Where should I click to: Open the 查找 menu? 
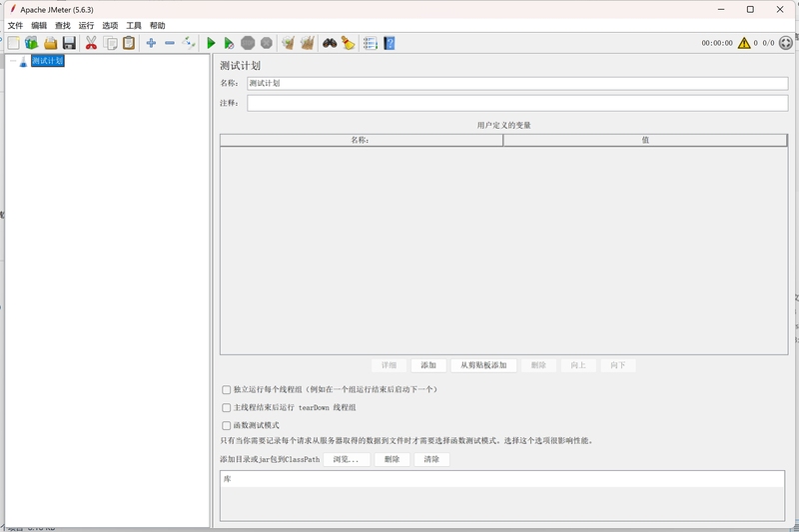tap(63, 26)
